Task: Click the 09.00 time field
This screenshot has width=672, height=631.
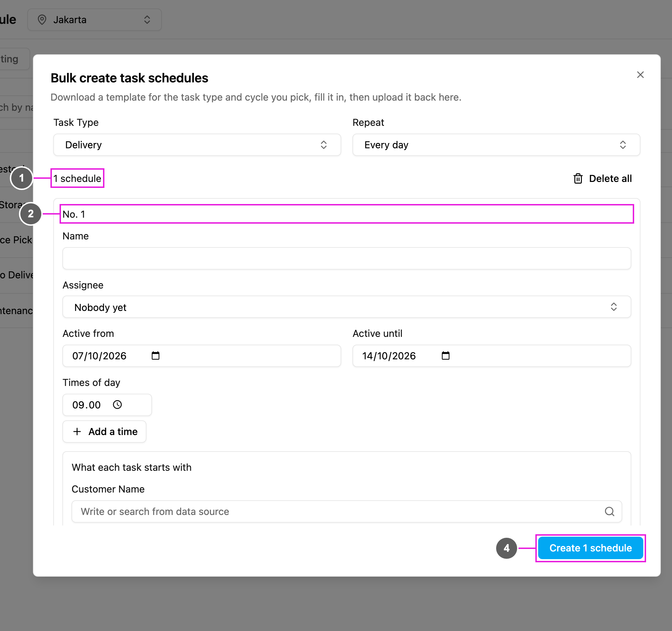Action: coord(107,405)
